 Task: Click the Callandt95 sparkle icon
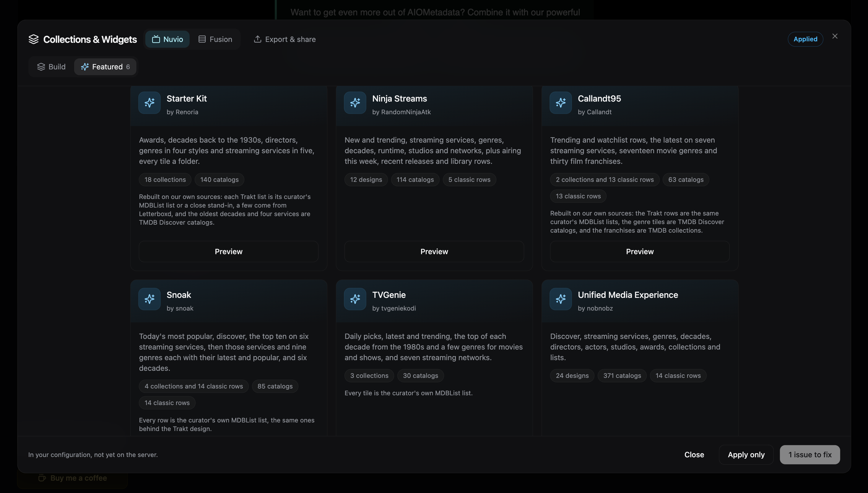pyautogui.click(x=561, y=103)
